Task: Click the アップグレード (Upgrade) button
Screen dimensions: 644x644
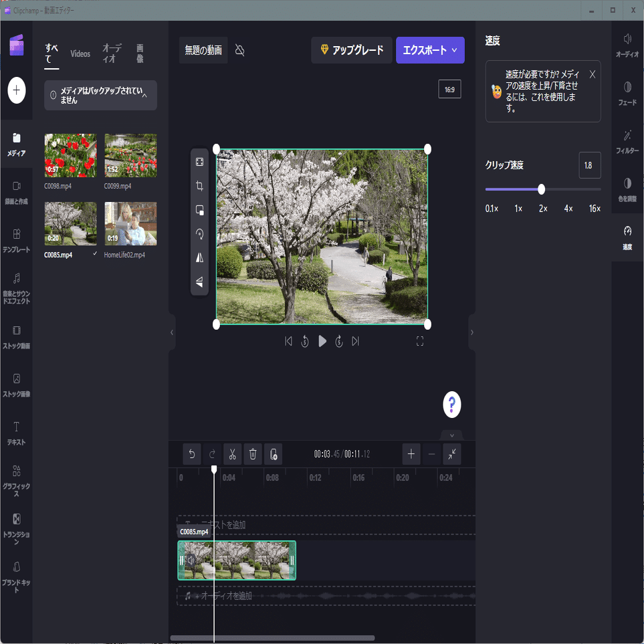Action: [352, 50]
